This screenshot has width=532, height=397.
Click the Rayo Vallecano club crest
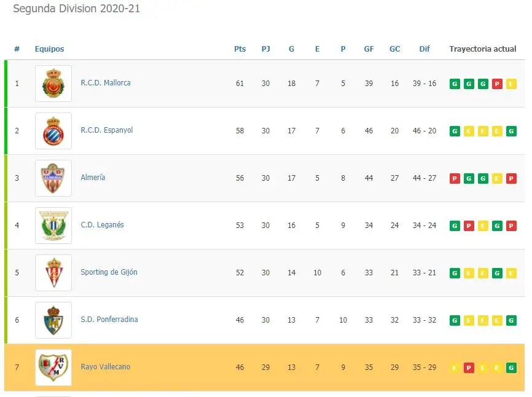[53, 368]
